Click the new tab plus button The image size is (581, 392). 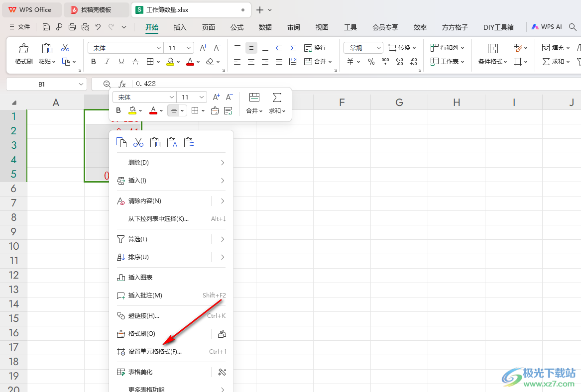[260, 10]
